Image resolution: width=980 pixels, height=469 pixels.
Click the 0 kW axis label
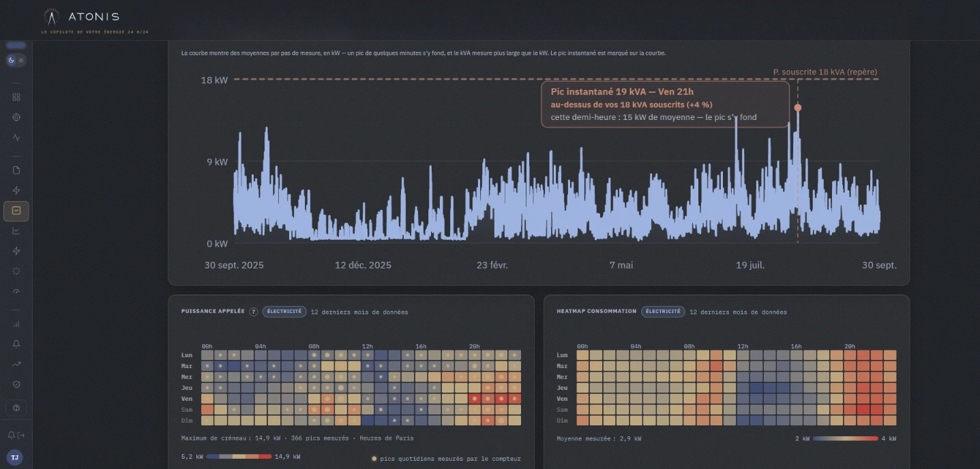(x=217, y=243)
